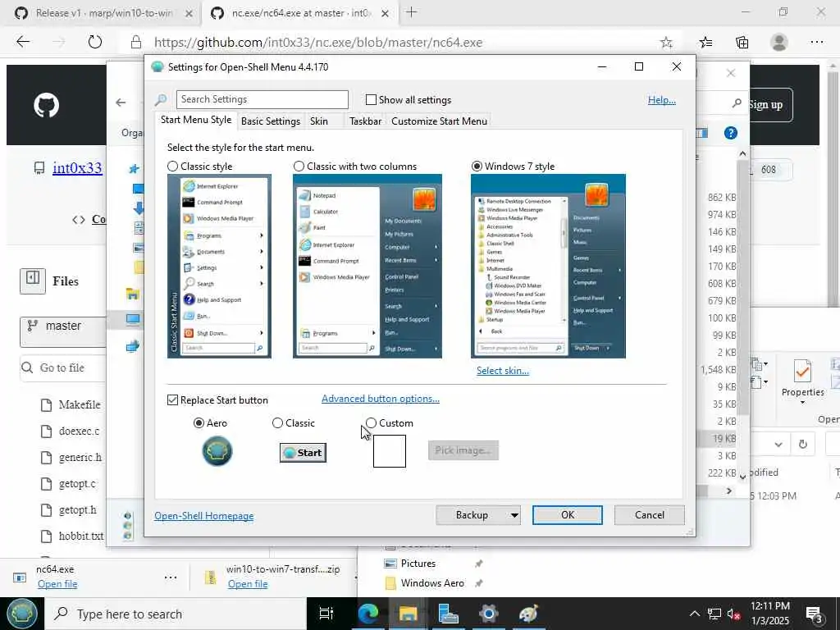Click the Go to file search box

(63, 367)
